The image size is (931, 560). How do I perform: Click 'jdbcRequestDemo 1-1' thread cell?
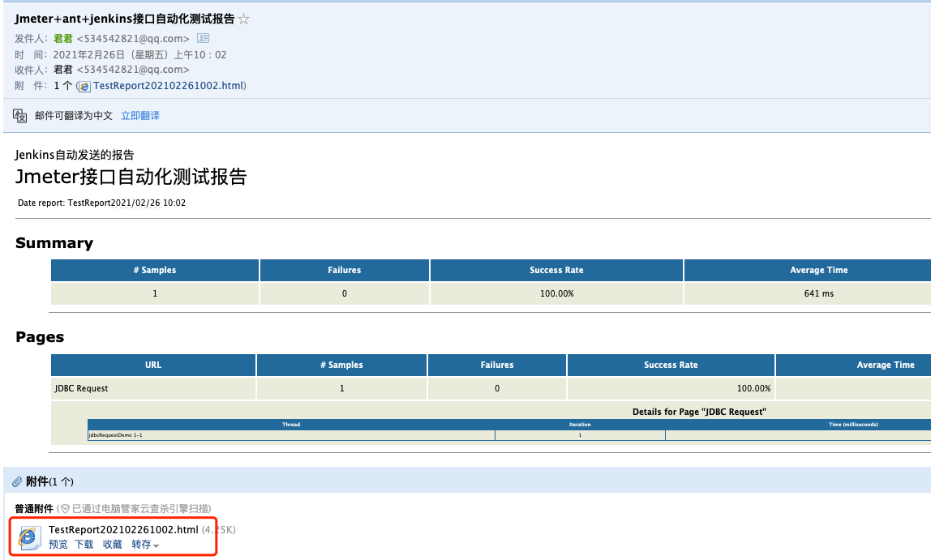point(291,435)
